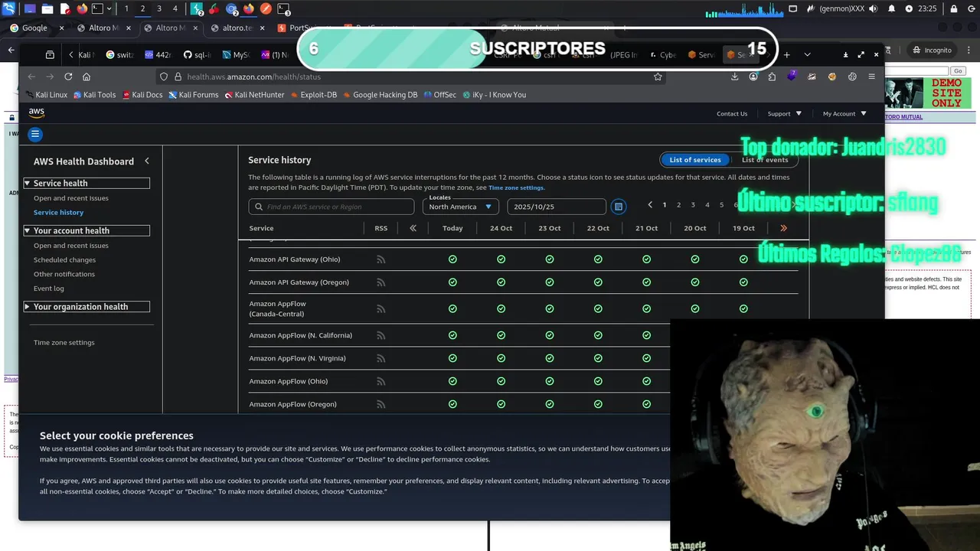Image resolution: width=980 pixels, height=551 pixels.
Task: Collapse the AWS Health Dashboard sidebar
Action: 147,161
